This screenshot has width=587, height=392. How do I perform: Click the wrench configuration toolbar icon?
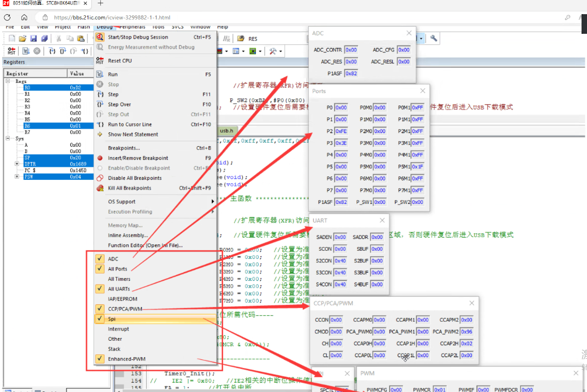(x=434, y=38)
